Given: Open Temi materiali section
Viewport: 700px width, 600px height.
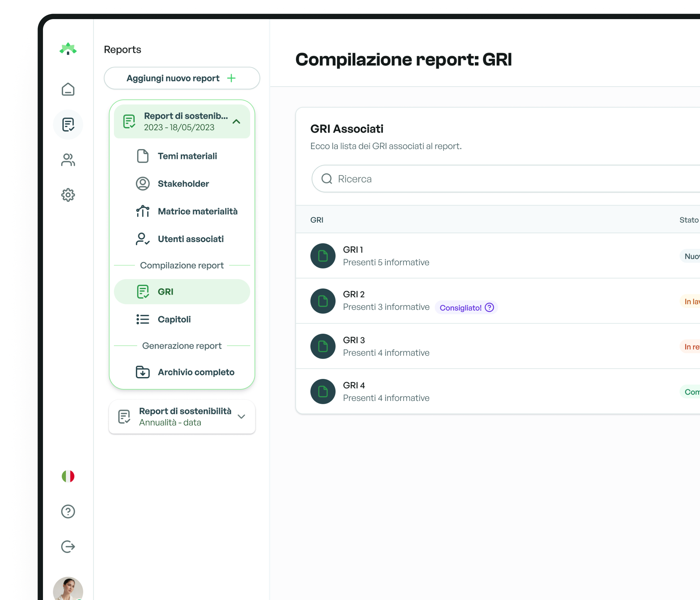Looking at the screenshot, I should click(187, 156).
